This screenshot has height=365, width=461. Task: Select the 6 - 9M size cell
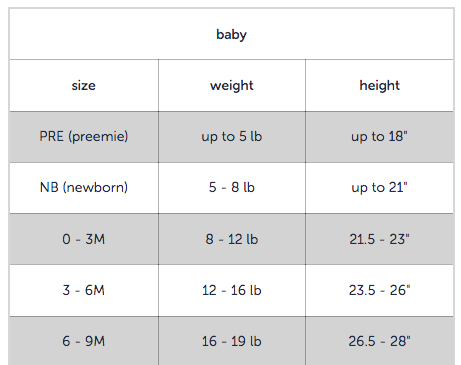point(84,341)
